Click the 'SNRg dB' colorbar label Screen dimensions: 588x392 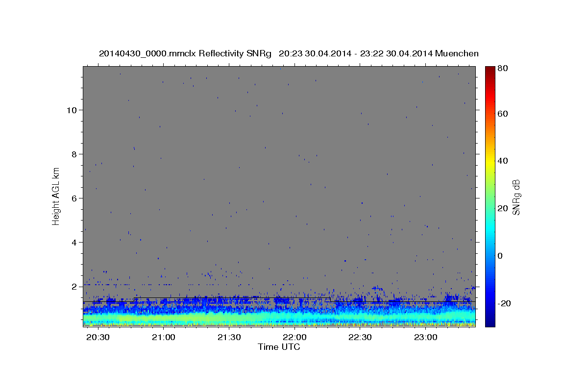click(x=515, y=197)
